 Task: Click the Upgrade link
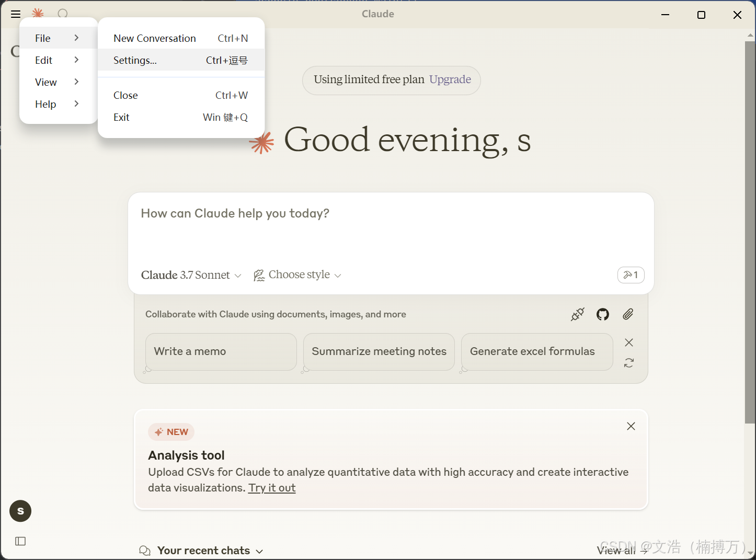(450, 79)
